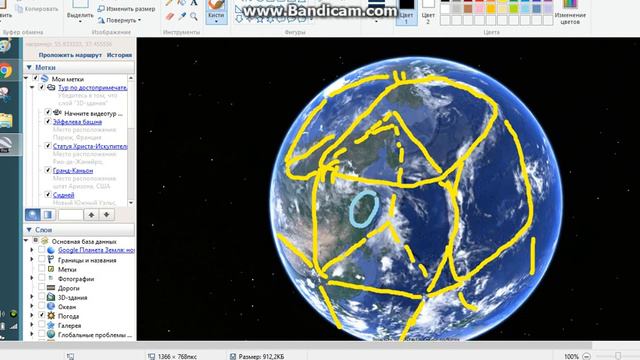
Task: Open the Google Планета Земля layer link
Action: coord(96,250)
